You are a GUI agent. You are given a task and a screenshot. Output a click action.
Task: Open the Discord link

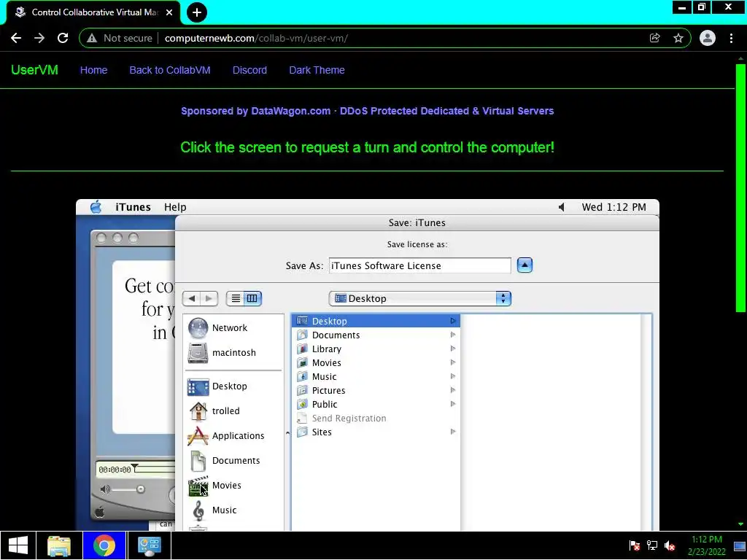[249, 70]
